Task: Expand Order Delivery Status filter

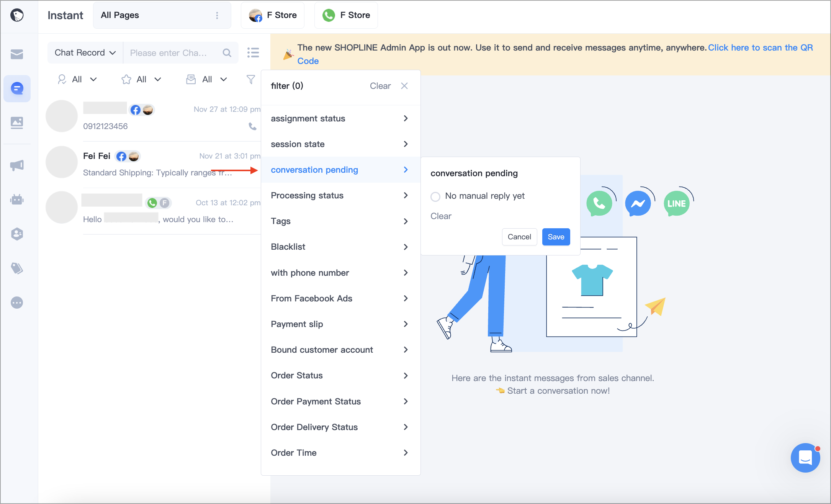Action: coord(340,427)
